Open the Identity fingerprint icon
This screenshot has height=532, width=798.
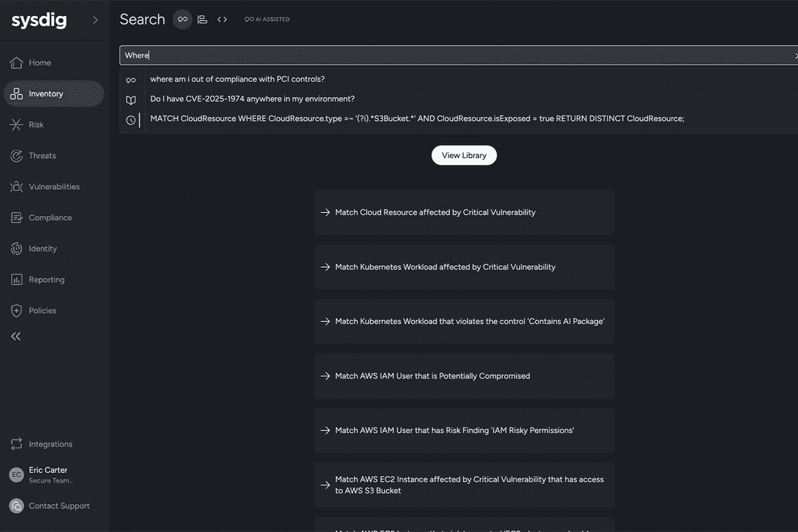(x=17, y=249)
